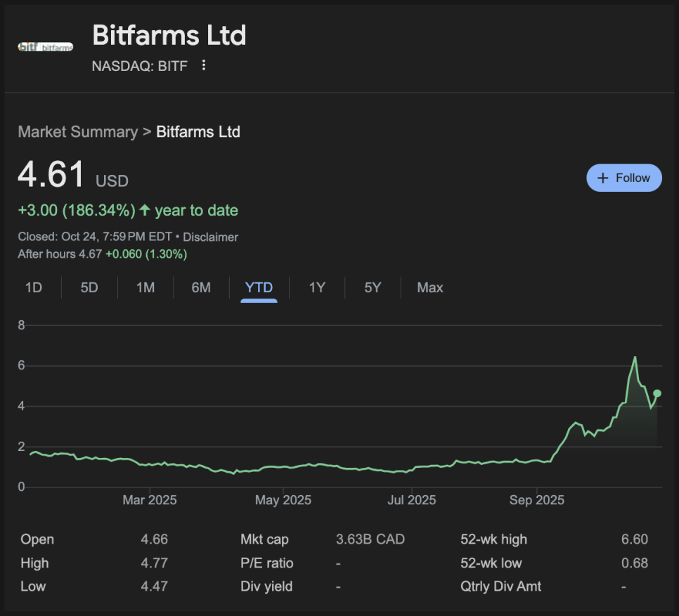The width and height of the screenshot is (679, 616).
Task: Switch to the 5D chart range
Action: pyautogui.click(x=89, y=287)
